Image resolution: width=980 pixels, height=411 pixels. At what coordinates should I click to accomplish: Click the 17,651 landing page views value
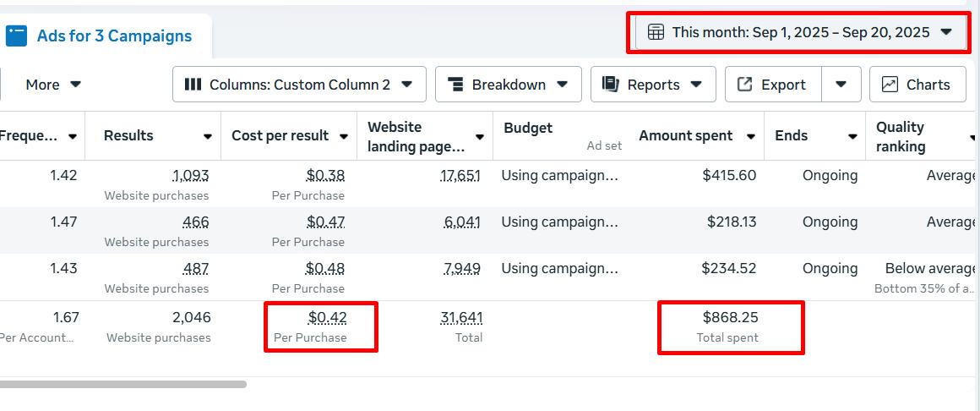point(460,176)
